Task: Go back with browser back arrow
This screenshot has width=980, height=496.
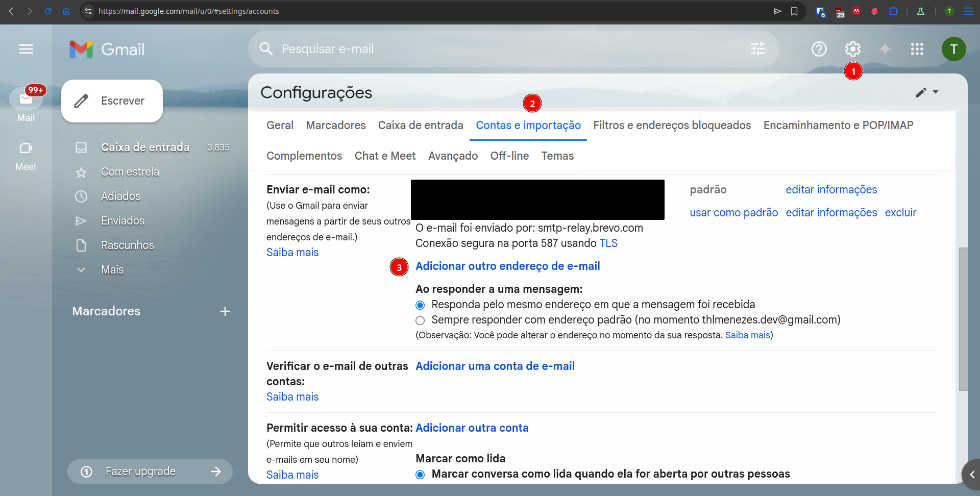Action: click(11, 11)
